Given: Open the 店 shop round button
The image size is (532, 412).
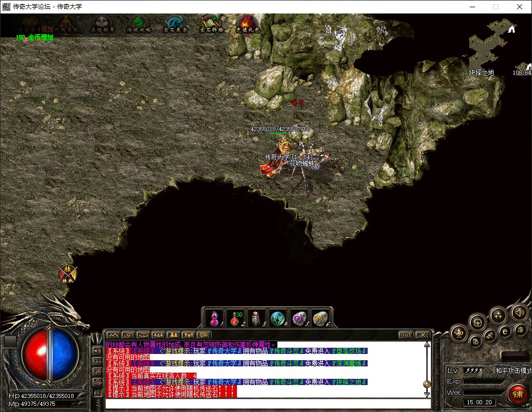Looking at the screenshot, I should (520, 330).
